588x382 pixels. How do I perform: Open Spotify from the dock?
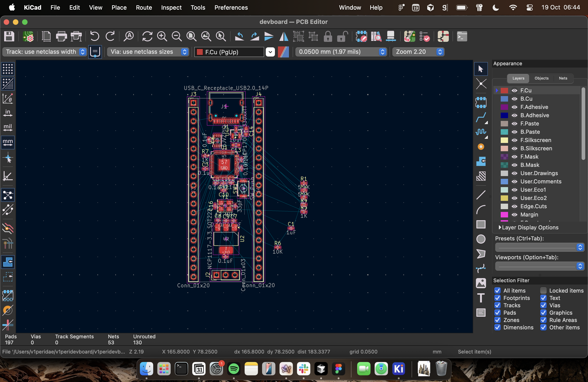point(233,369)
